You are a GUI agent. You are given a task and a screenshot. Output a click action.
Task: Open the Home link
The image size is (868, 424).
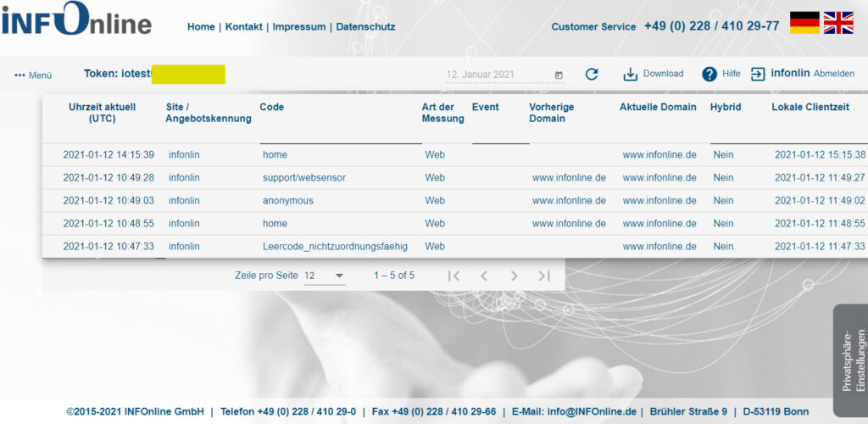coord(201,26)
